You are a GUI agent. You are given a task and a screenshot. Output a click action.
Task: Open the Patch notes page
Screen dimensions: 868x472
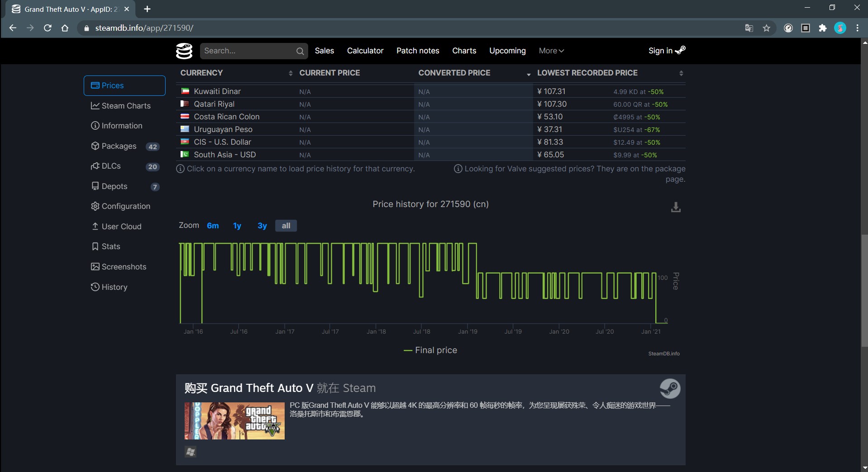418,51
